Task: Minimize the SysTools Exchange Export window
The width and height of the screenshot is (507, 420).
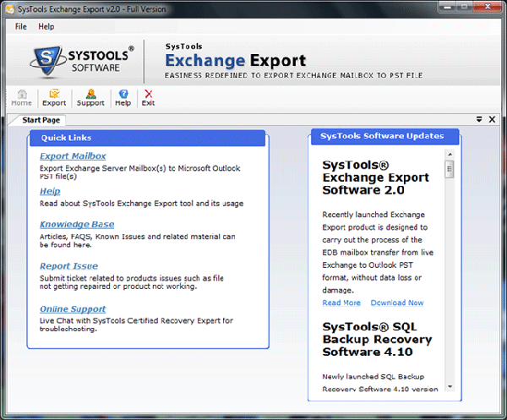Action: (x=448, y=7)
